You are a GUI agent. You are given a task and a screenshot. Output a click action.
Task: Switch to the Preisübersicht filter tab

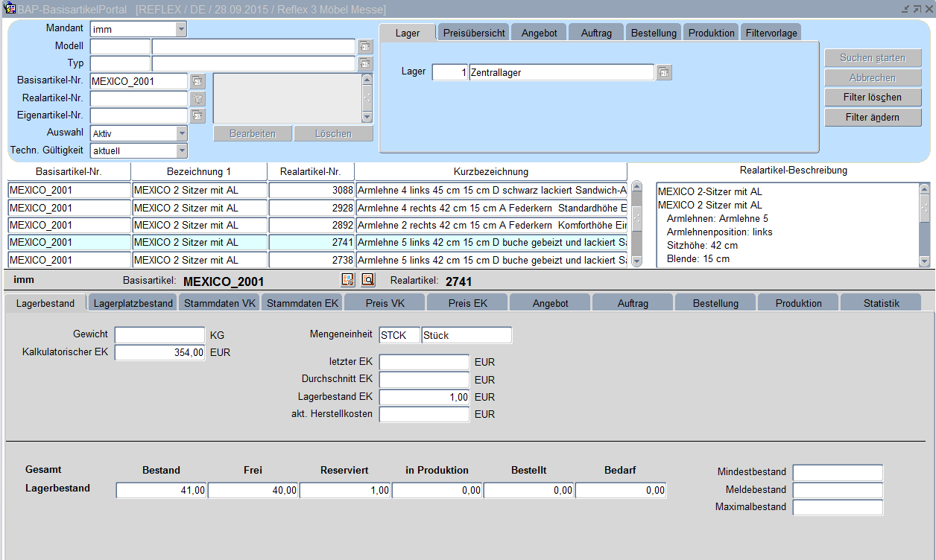point(474,33)
